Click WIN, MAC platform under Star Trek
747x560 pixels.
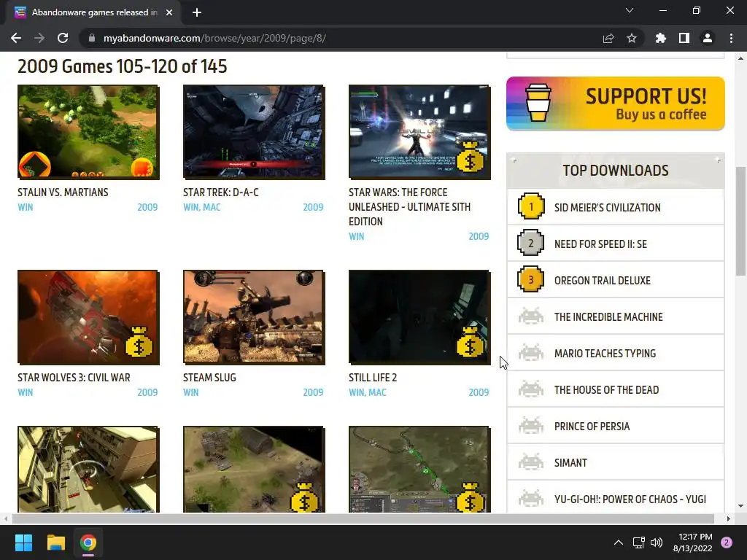(x=202, y=207)
